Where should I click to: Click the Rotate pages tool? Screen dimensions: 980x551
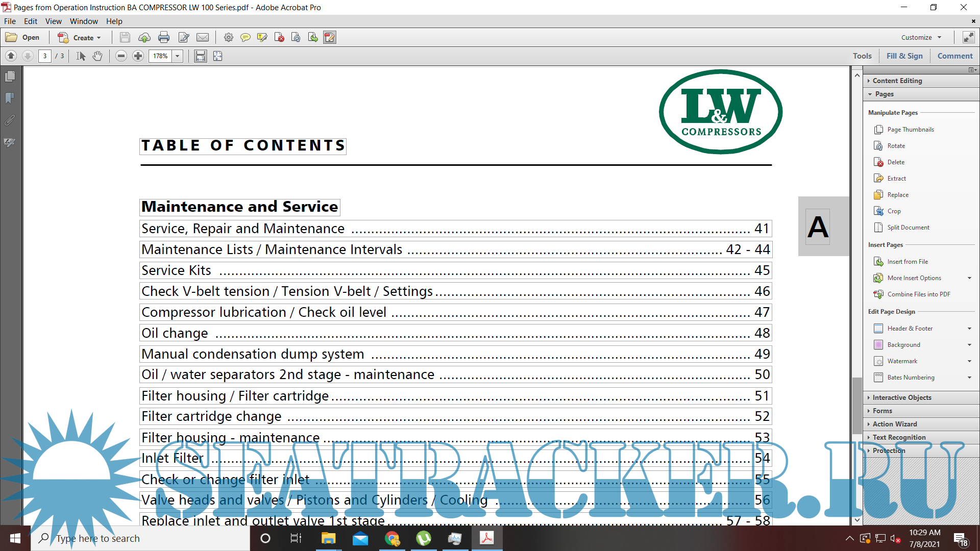[x=896, y=146]
